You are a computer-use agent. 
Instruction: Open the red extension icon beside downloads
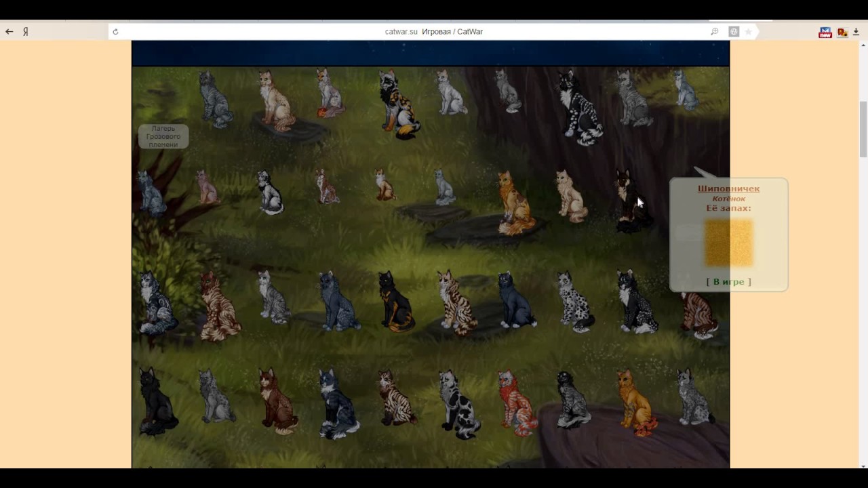click(842, 32)
